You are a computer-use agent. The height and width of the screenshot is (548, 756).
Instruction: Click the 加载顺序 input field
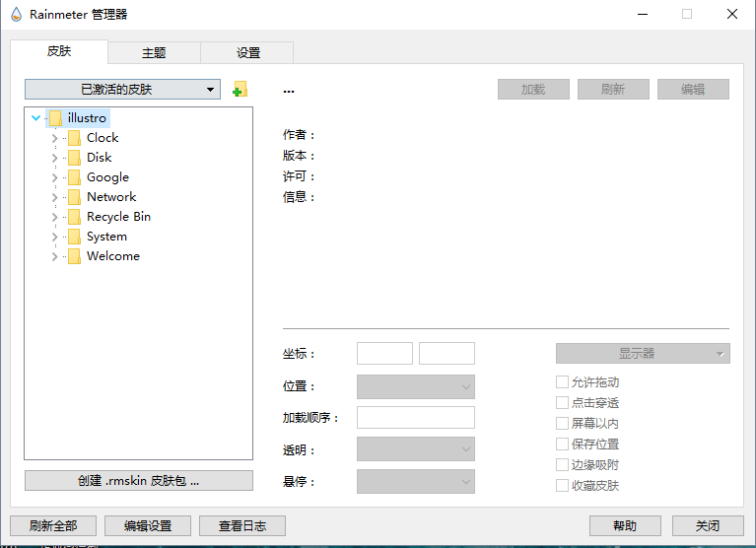pyautogui.click(x=416, y=417)
